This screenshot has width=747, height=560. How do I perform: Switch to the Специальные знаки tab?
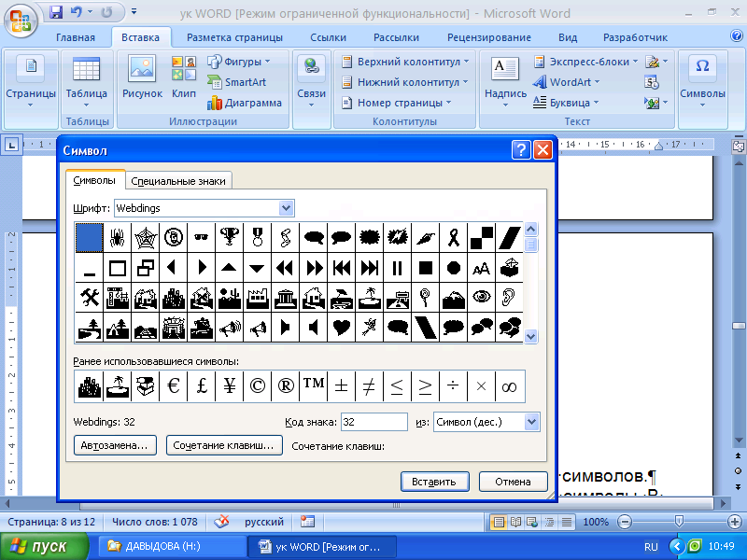click(x=178, y=181)
